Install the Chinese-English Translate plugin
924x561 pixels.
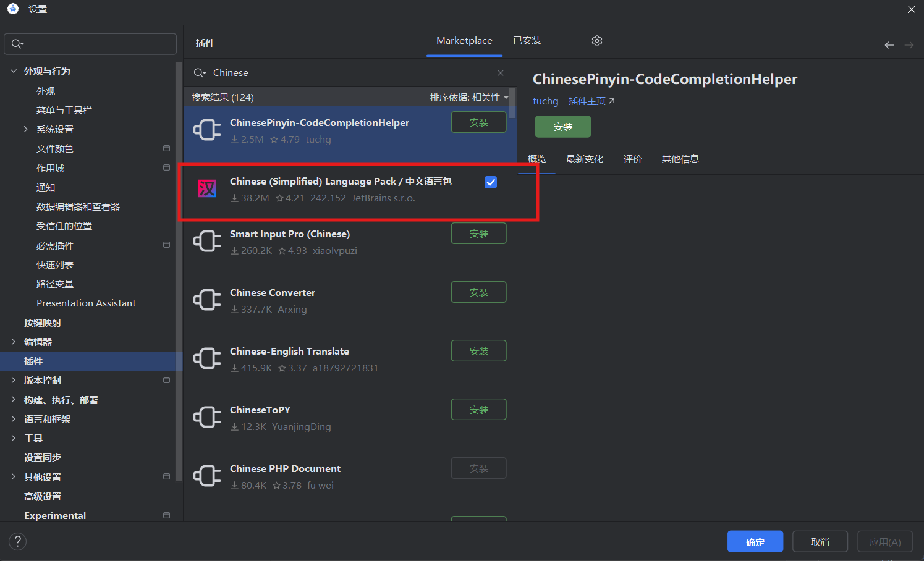click(479, 351)
